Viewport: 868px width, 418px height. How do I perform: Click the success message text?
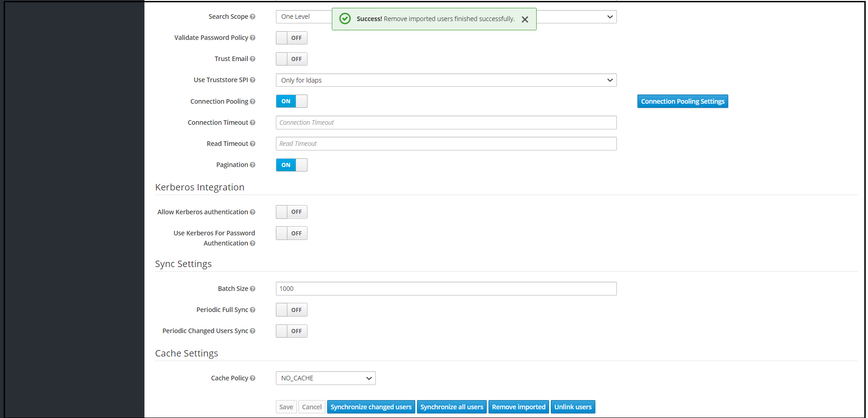pyautogui.click(x=435, y=19)
